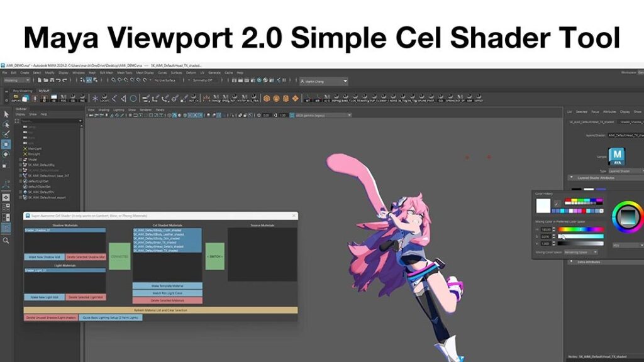Image resolution: width=644 pixels, height=362 pixels.
Task: Select the arrow Select tool in the toolbox
Action: coord(5,113)
